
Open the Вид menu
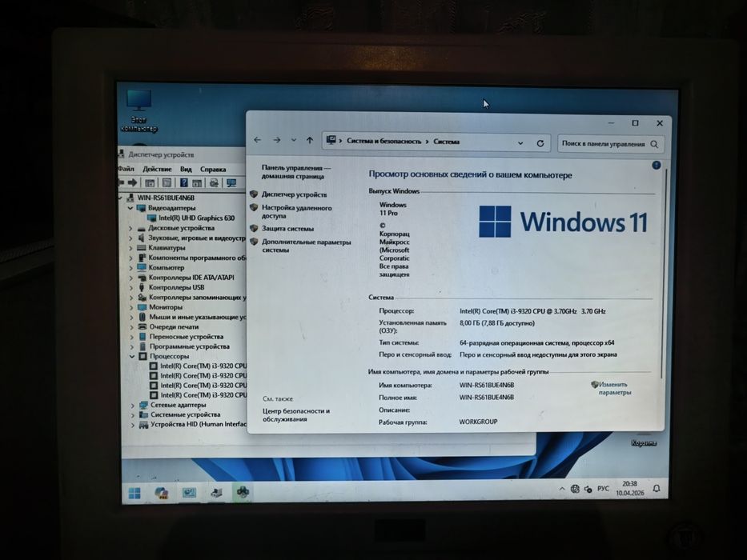186,170
